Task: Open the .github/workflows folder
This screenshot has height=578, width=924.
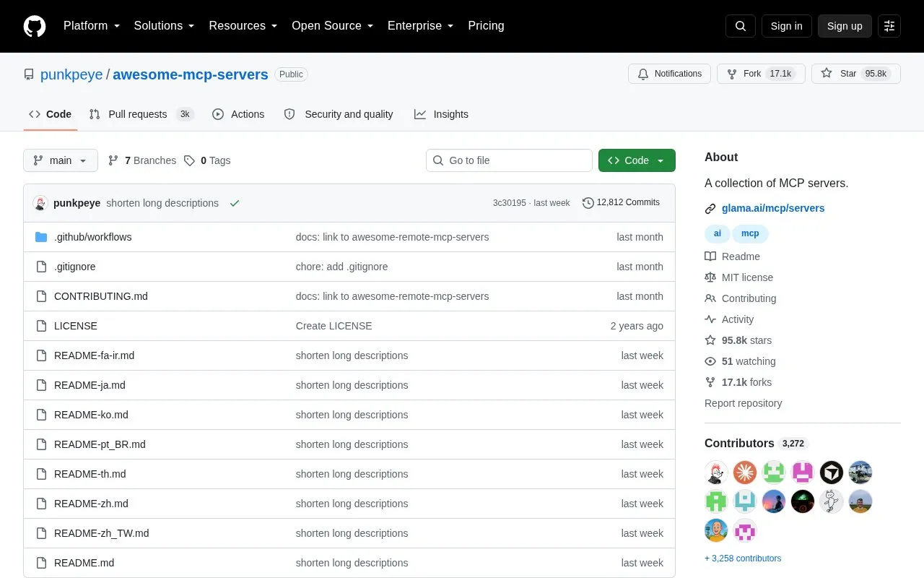Action: coord(92,237)
